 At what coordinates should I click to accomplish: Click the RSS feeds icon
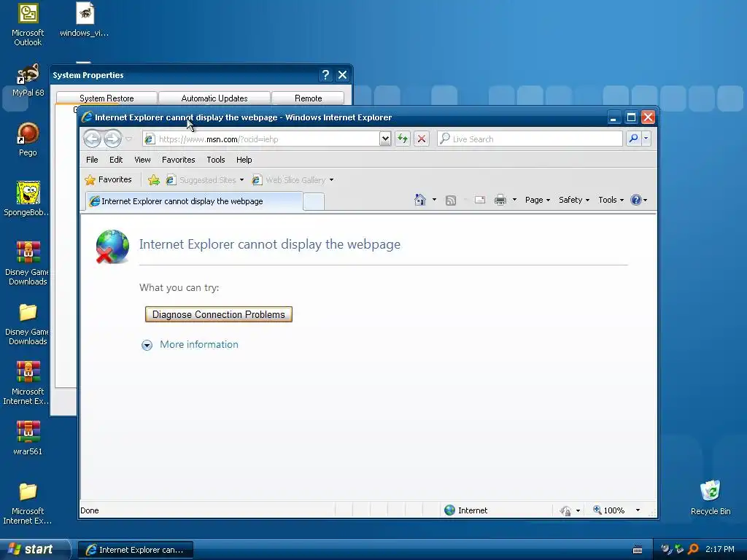pyautogui.click(x=451, y=200)
